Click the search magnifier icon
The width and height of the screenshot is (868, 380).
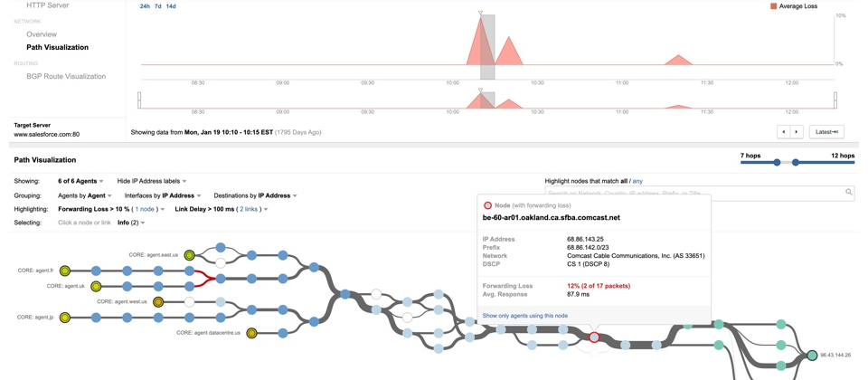849,193
